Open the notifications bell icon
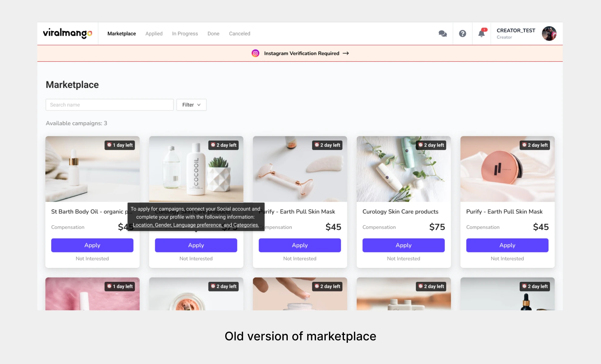The height and width of the screenshot is (364, 601). [x=481, y=34]
